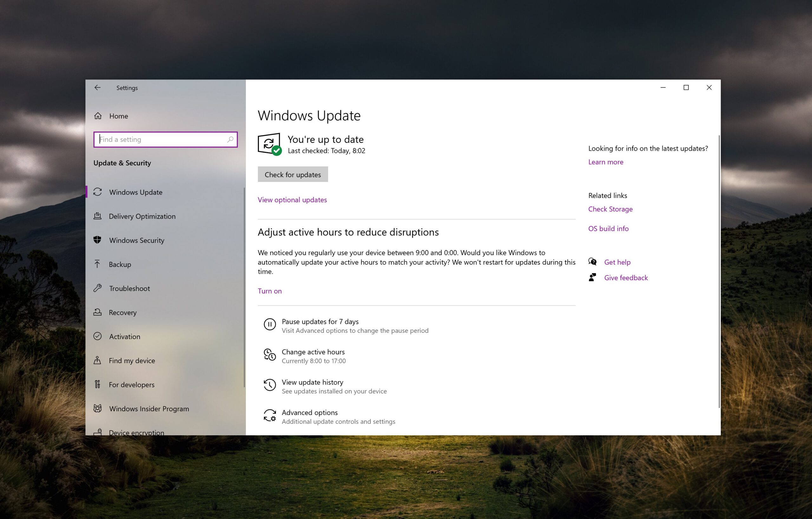
Task: Open the Learn more link
Action: [606, 162]
